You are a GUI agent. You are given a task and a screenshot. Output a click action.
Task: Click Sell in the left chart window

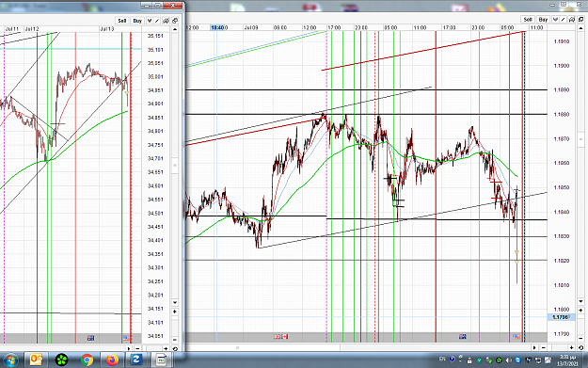[x=122, y=21]
